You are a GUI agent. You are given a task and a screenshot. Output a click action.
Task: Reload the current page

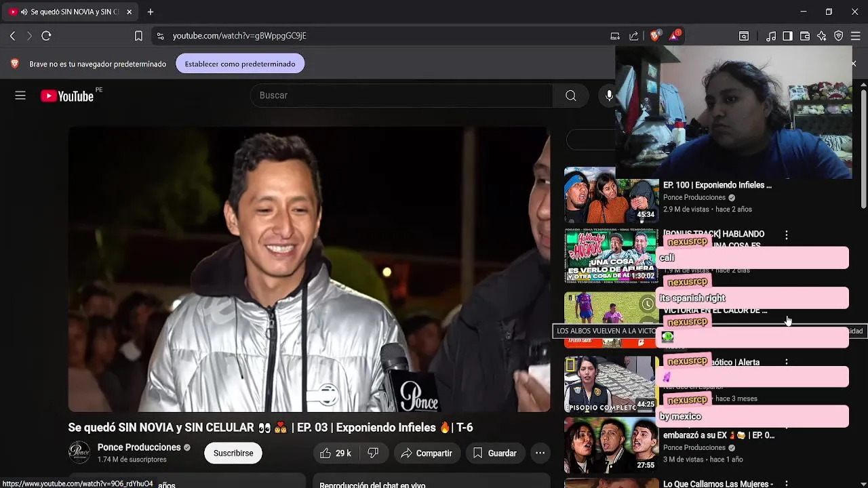click(x=46, y=36)
